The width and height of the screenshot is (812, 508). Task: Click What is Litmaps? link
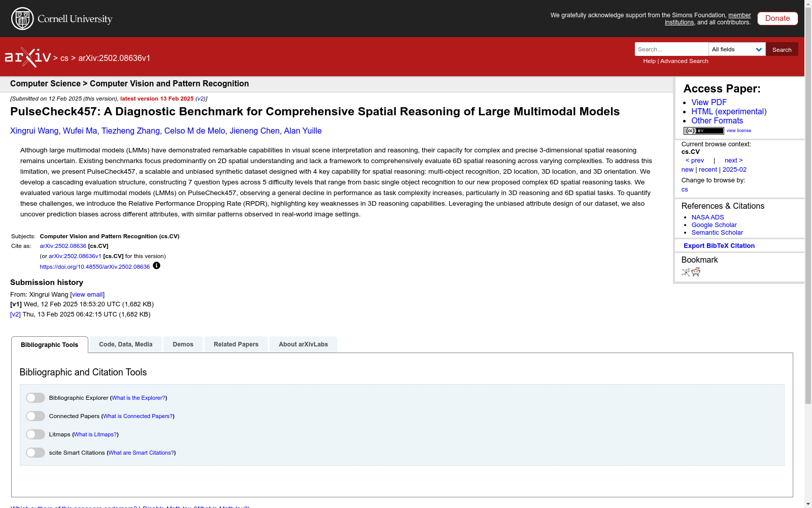pyautogui.click(x=95, y=435)
